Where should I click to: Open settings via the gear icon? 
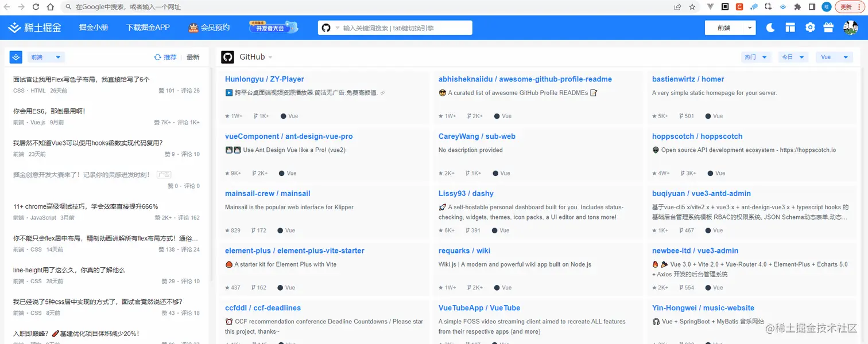810,28
